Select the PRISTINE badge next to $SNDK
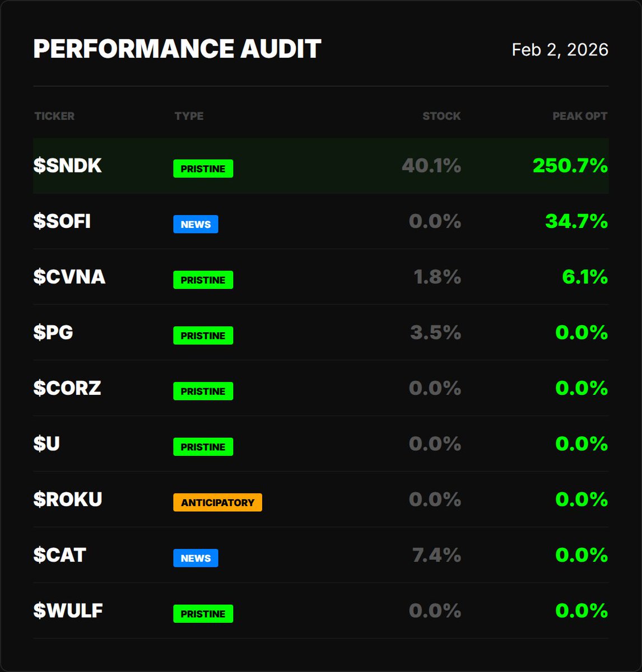This screenshot has width=642, height=672. click(x=203, y=169)
